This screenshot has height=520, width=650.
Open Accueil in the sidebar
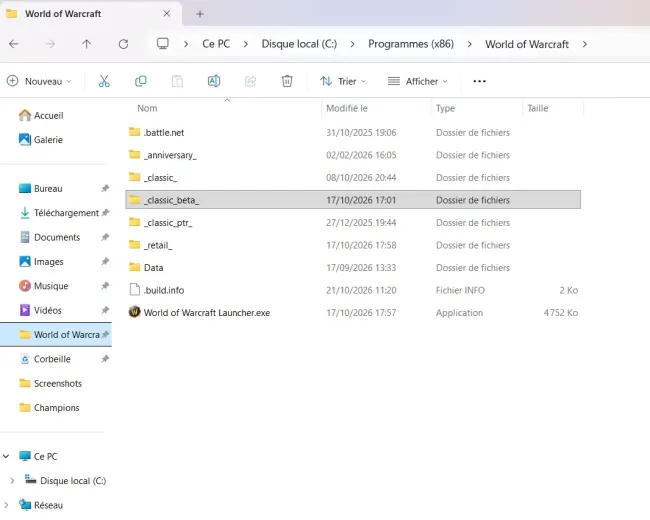tap(41, 115)
